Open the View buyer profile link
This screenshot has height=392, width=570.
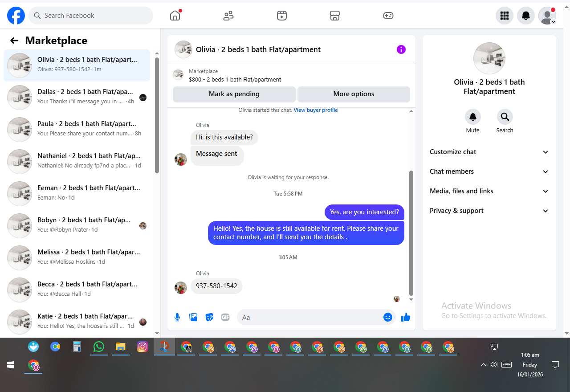316,110
